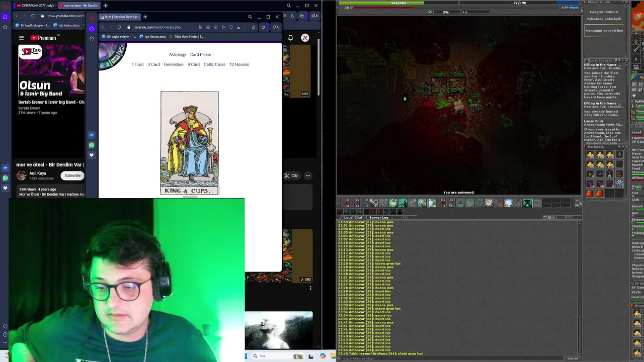Open a new tab in the Tarot browser window
The image size is (644, 362).
(x=145, y=17)
